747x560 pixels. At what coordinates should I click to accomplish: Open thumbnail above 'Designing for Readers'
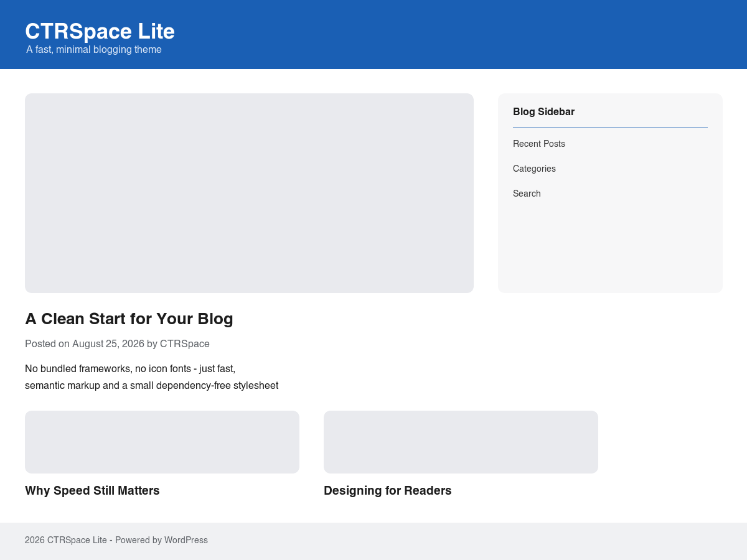(x=461, y=442)
